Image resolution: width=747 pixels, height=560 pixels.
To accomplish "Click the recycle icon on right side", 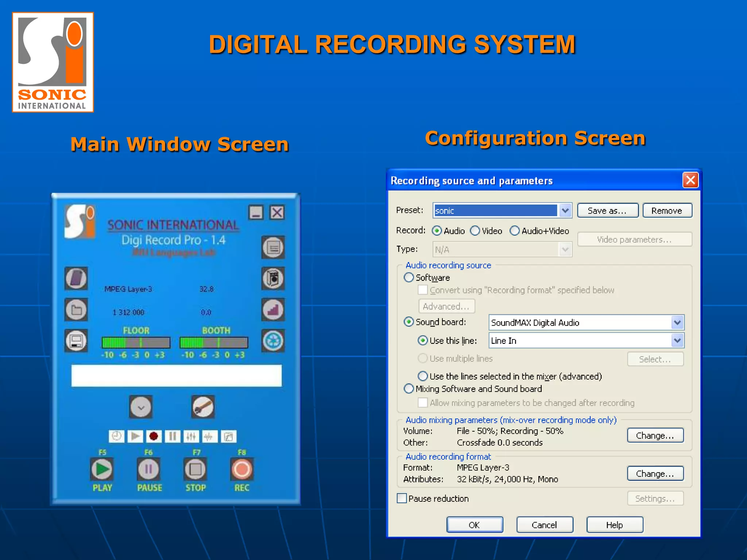I will pyautogui.click(x=273, y=341).
